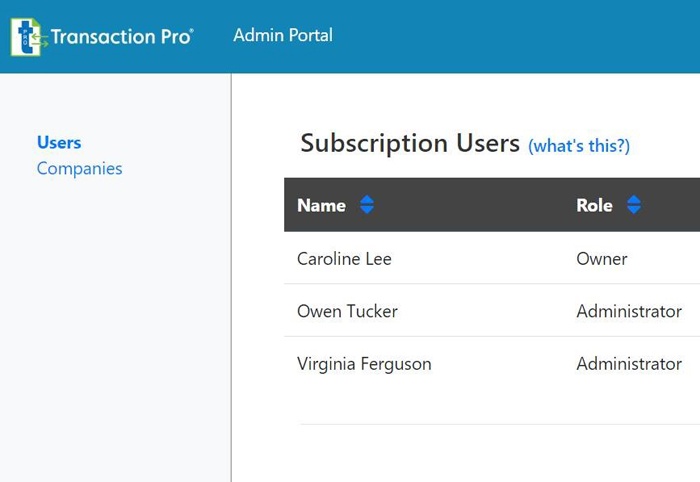Open the Admin Portal header title
700x482 pixels.
[283, 35]
